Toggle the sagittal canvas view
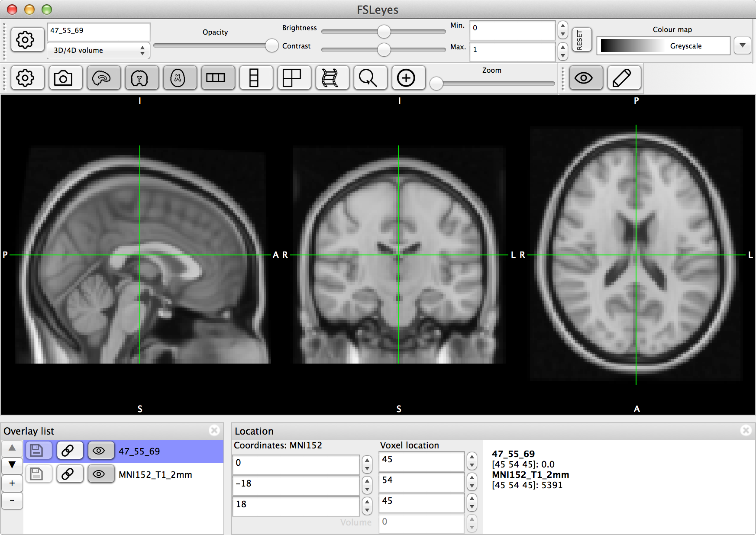 [101, 78]
